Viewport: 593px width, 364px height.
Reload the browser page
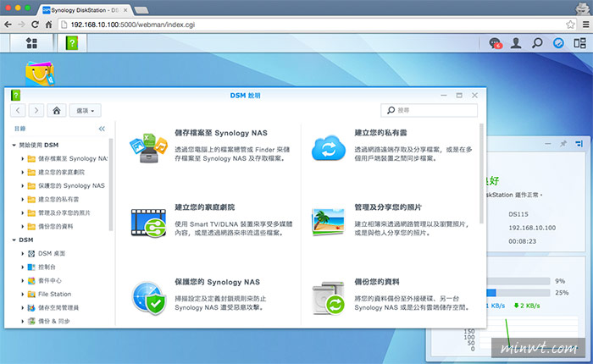tap(36, 25)
